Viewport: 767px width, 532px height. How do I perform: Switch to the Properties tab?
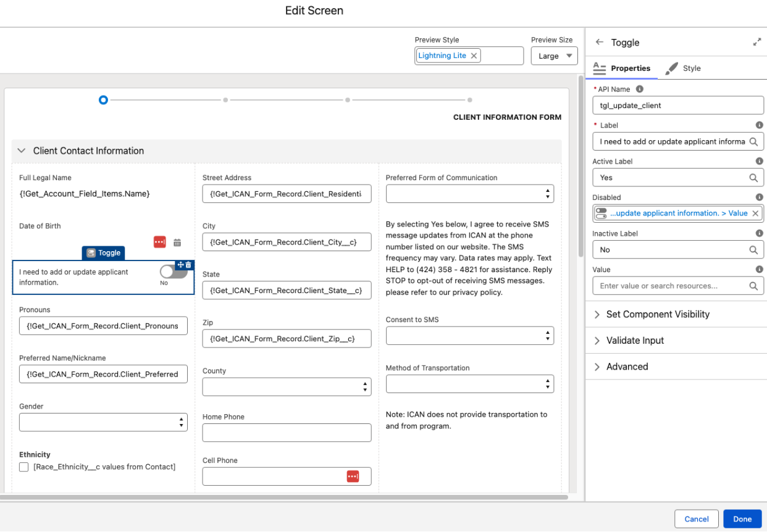621,69
